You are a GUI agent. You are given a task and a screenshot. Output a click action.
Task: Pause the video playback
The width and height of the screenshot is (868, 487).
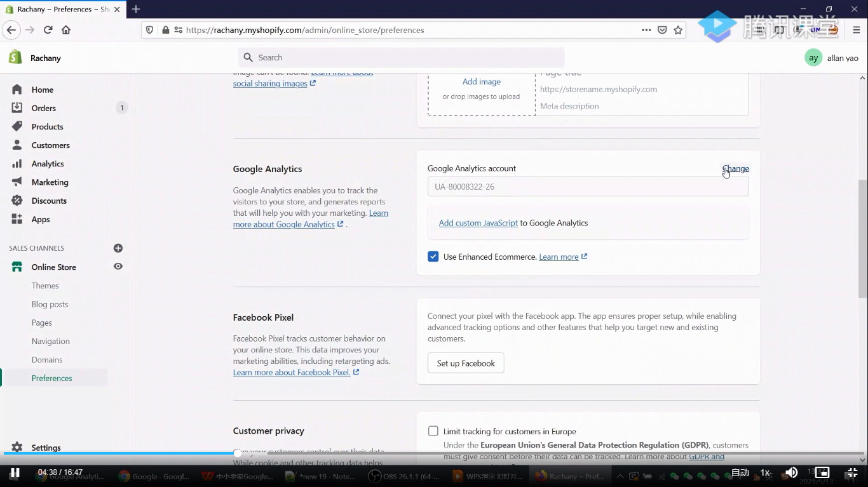[x=15, y=472]
